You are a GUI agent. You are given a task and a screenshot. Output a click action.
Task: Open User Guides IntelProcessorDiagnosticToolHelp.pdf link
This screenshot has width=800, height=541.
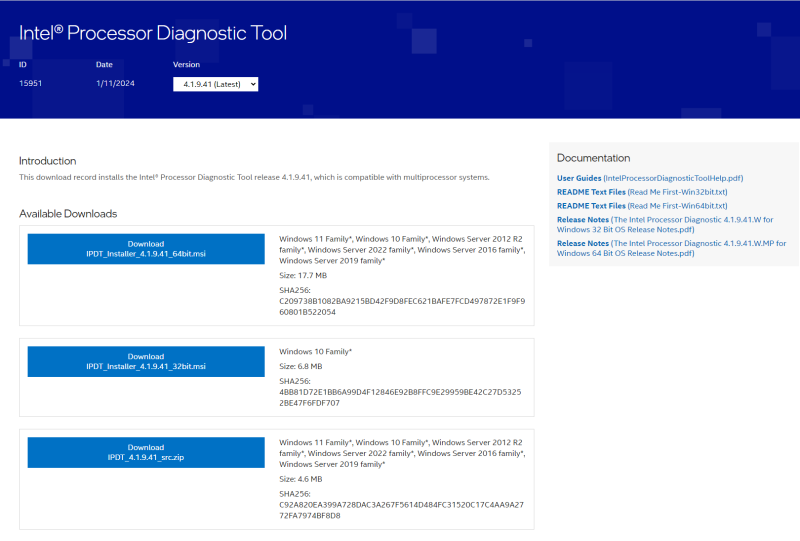pyautogui.click(x=650, y=178)
